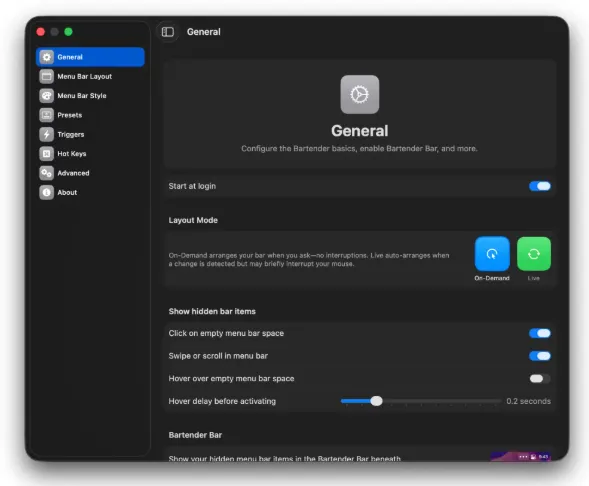This screenshot has height=486, width=589.
Task: Select the blue On-Demand layout mode icon
Action: [x=492, y=254]
